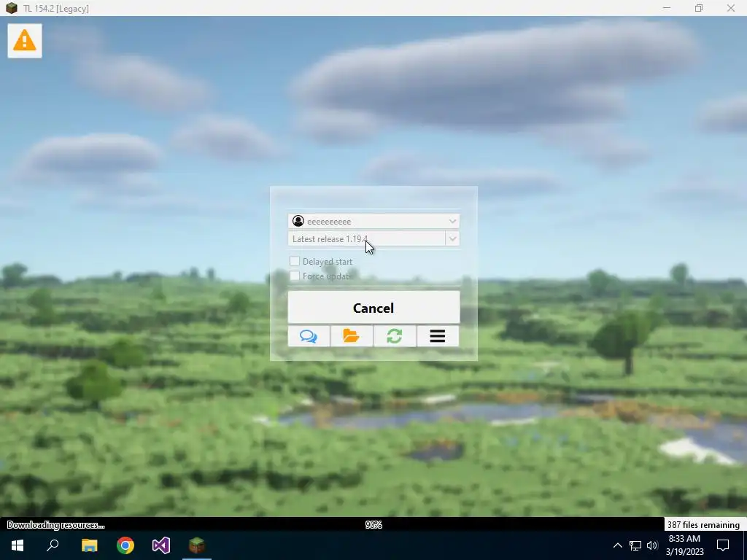Click the 387 files remaining label
The width and height of the screenshot is (747, 560).
(x=703, y=525)
